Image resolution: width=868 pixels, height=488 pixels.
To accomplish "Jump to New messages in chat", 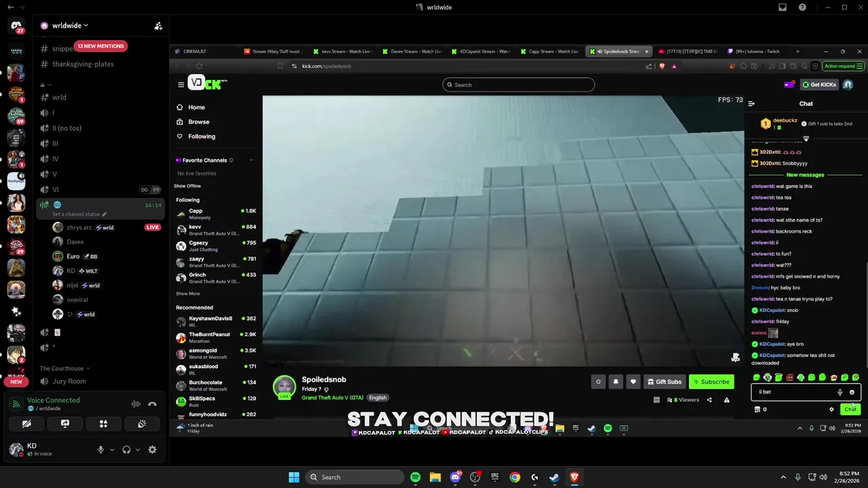I will tap(805, 175).
